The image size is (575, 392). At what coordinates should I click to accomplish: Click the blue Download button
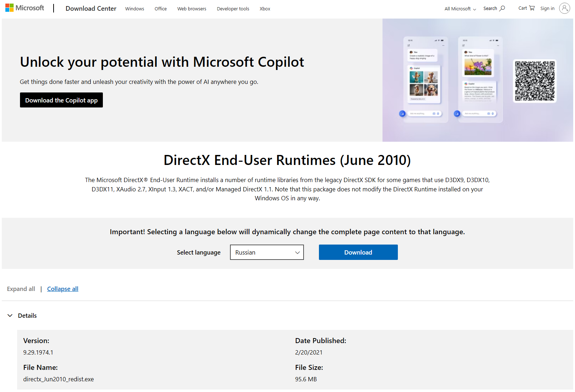pyautogui.click(x=358, y=252)
